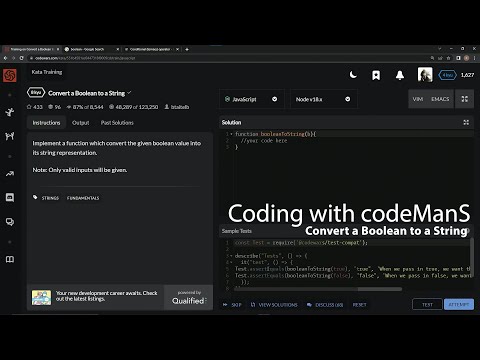This screenshot has height=360, width=480.
Task: Switch to the Output tab
Action: (x=81, y=123)
